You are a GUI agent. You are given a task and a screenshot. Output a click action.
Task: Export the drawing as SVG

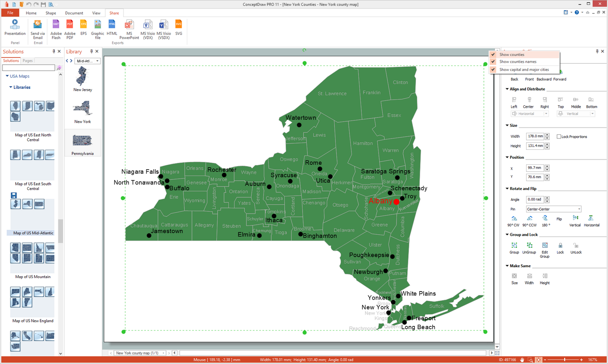[179, 28]
